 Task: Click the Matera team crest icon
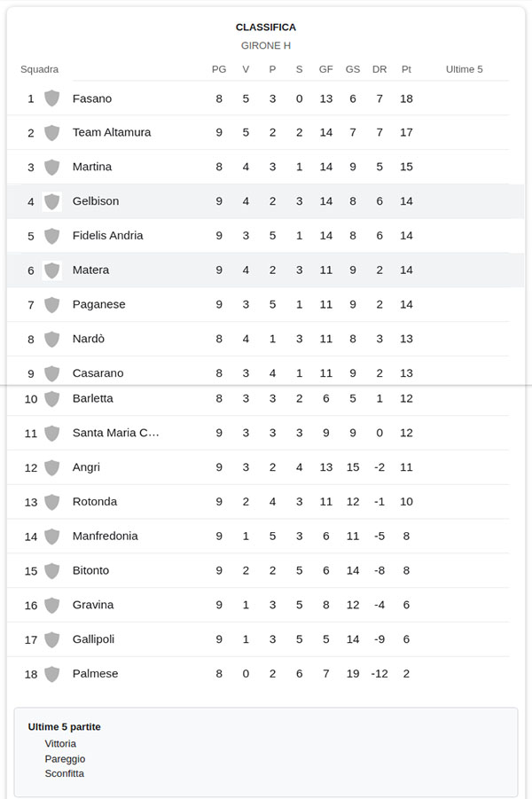click(52, 270)
